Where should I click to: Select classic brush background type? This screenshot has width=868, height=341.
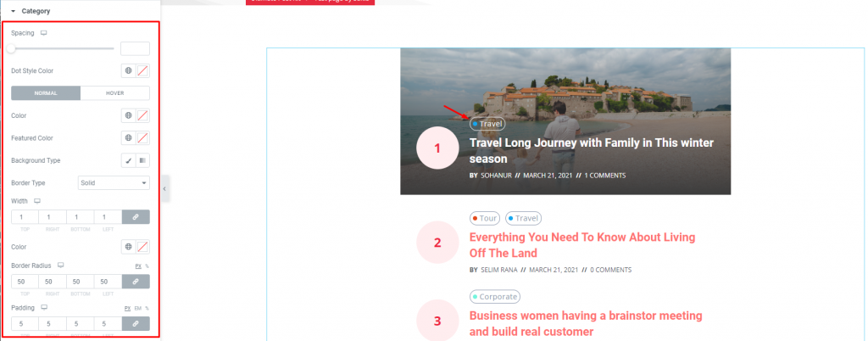[129, 160]
